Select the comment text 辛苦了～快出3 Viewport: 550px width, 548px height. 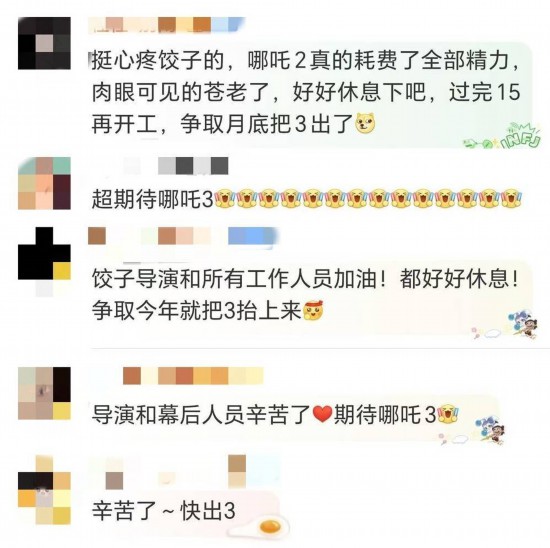pyautogui.click(x=163, y=511)
